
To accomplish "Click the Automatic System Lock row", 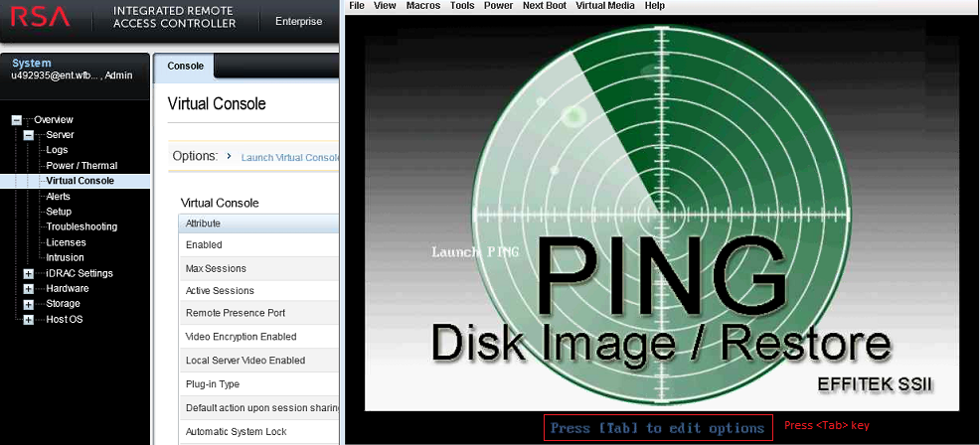I will click(x=258, y=431).
